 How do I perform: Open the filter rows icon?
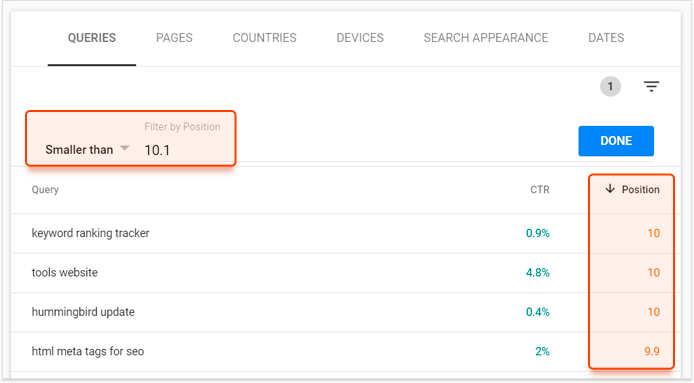[651, 86]
